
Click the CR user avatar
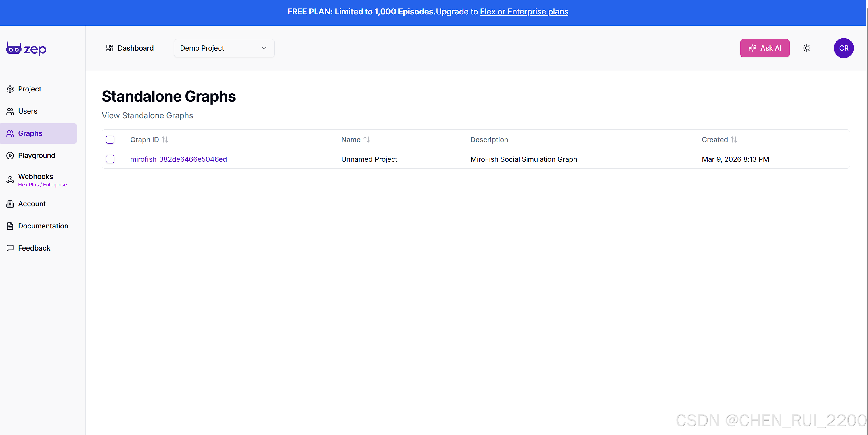tap(843, 48)
